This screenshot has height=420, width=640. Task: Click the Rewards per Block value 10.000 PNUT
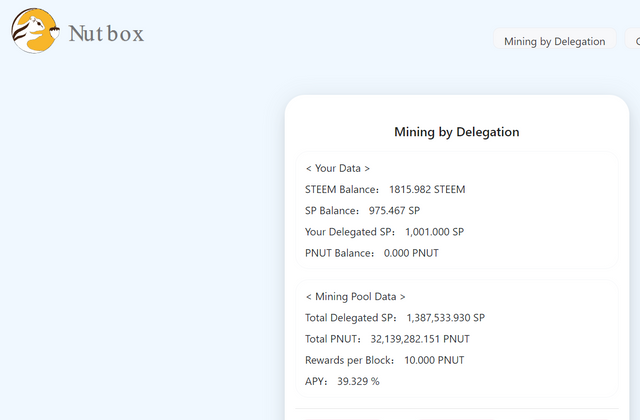coord(434,360)
